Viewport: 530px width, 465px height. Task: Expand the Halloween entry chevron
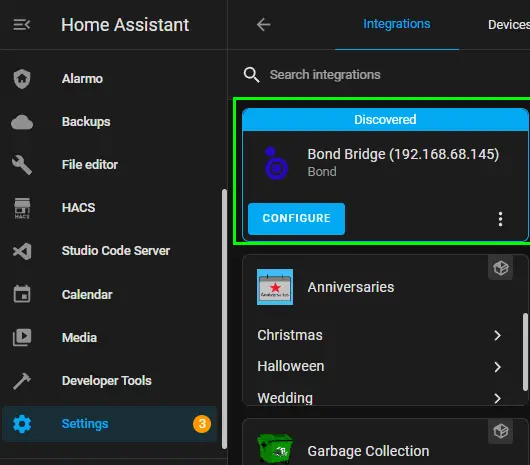coord(497,367)
